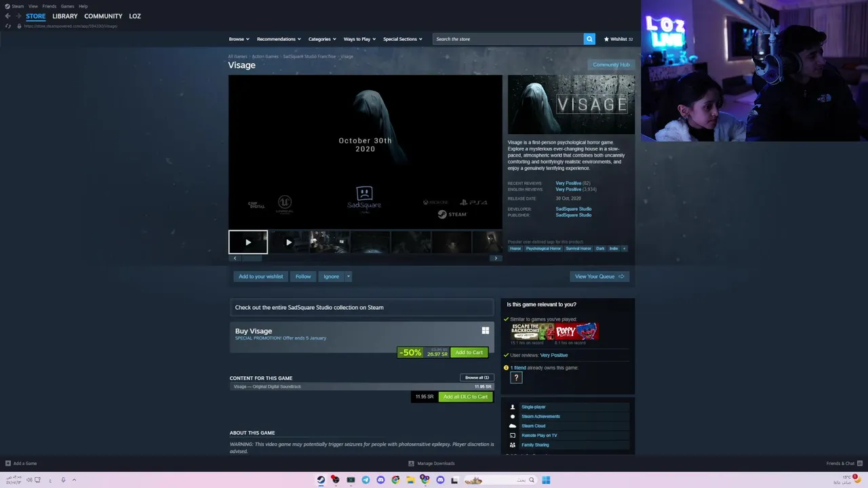This screenshot has height=488, width=868.
Task: Open the Friends menu
Action: coord(50,6)
